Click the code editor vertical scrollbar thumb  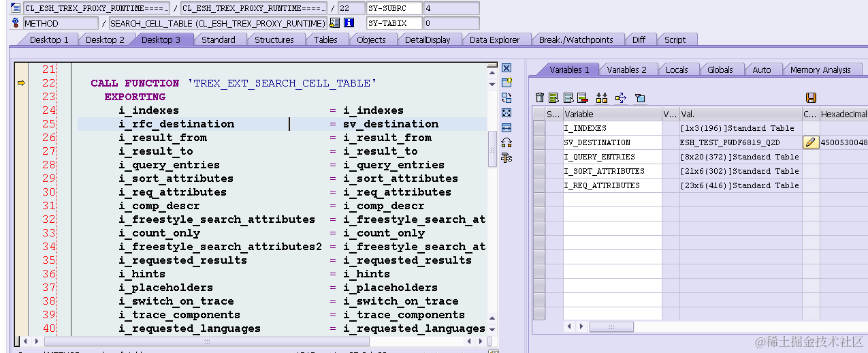[x=493, y=149]
